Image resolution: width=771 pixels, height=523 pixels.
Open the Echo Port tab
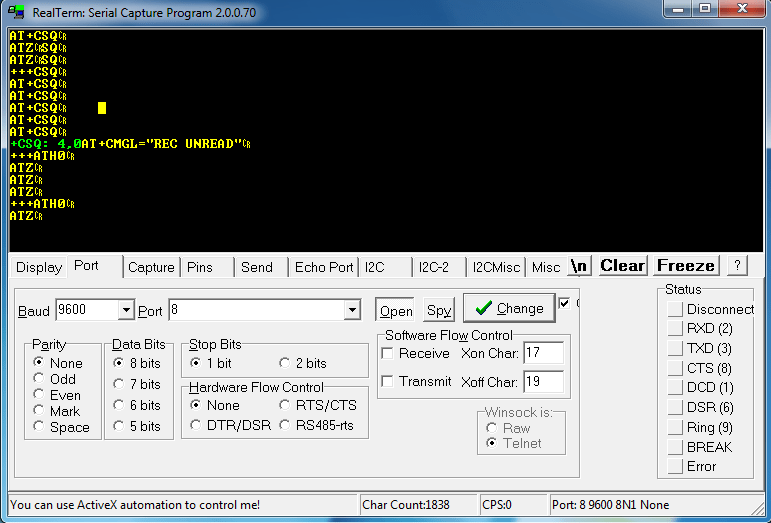323,268
